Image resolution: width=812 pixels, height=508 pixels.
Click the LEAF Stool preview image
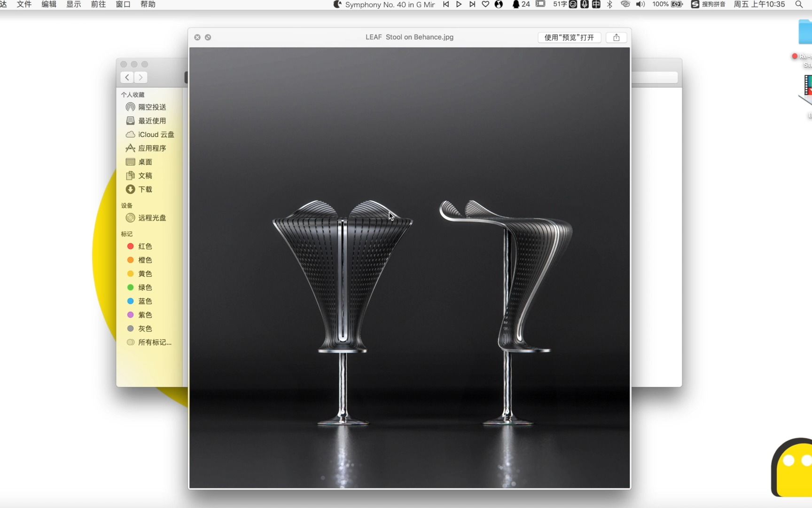click(409, 268)
